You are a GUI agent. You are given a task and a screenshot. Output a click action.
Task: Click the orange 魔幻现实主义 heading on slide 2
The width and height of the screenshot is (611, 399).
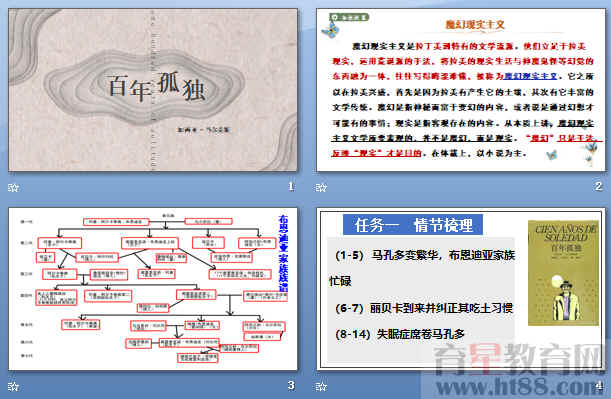pos(475,25)
